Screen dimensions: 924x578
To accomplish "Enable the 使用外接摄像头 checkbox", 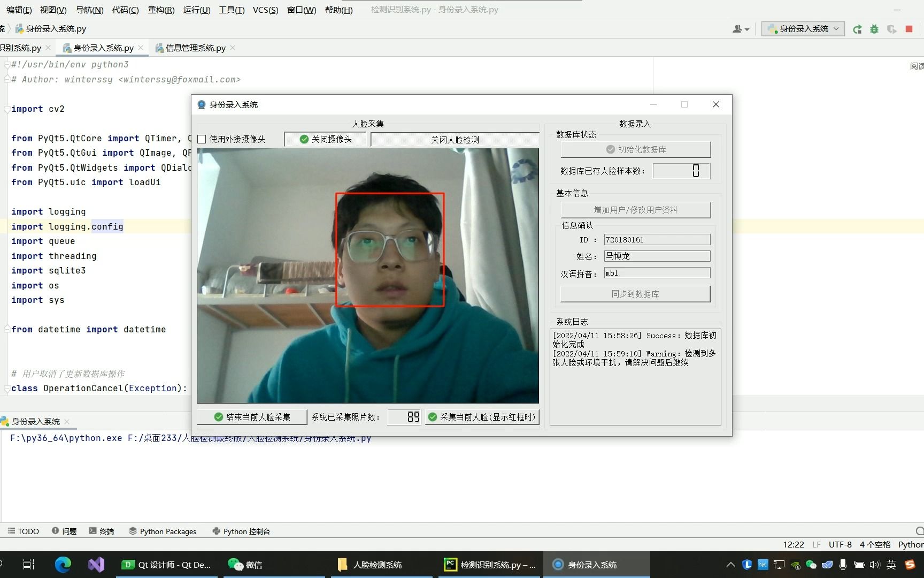I will click(x=202, y=139).
